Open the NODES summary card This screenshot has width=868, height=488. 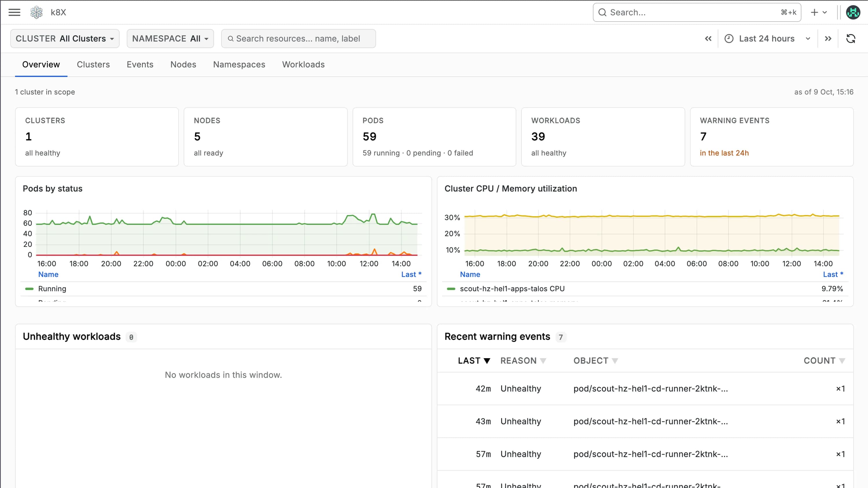pos(266,137)
